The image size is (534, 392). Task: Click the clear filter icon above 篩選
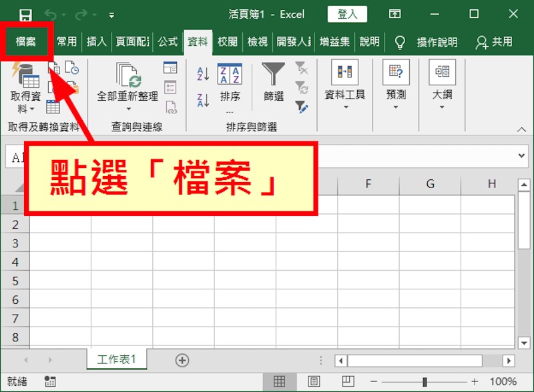click(x=302, y=67)
